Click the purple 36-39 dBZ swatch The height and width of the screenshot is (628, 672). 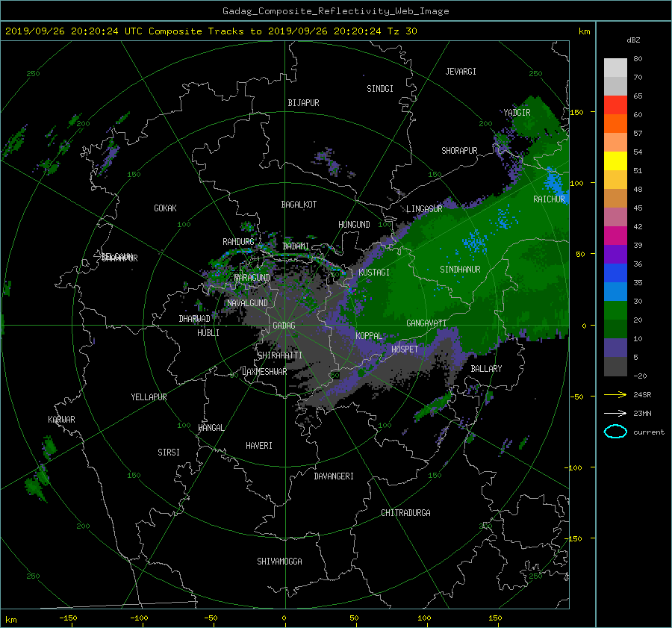615,254
